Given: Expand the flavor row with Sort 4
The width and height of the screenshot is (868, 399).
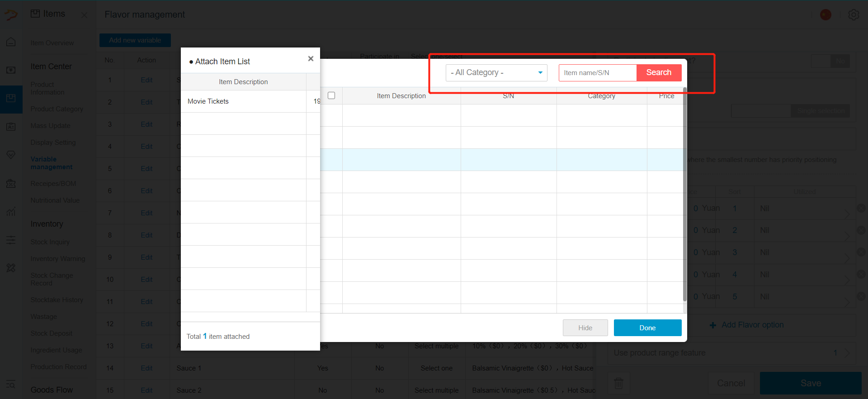Looking at the screenshot, I should (847, 280).
